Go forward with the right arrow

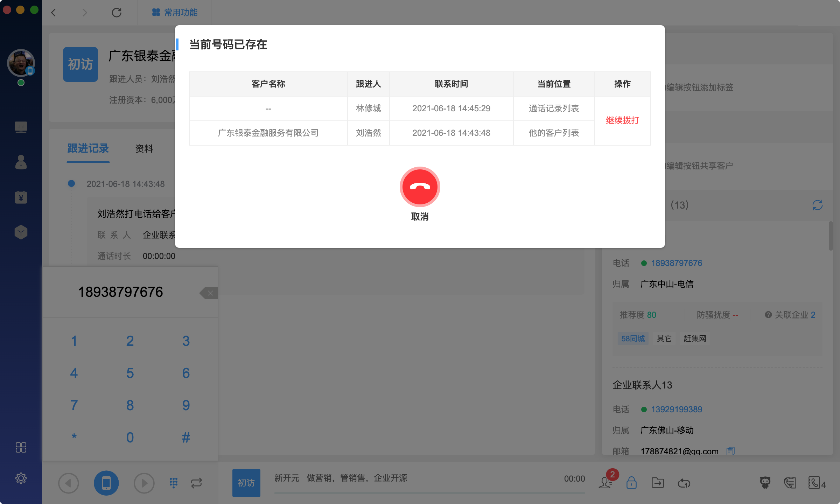[x=84, y=13]
